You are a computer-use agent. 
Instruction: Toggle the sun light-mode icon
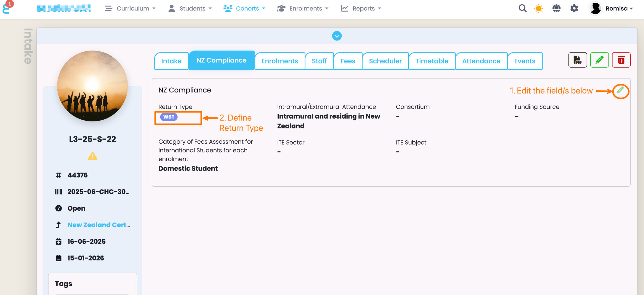pos(539,9)
